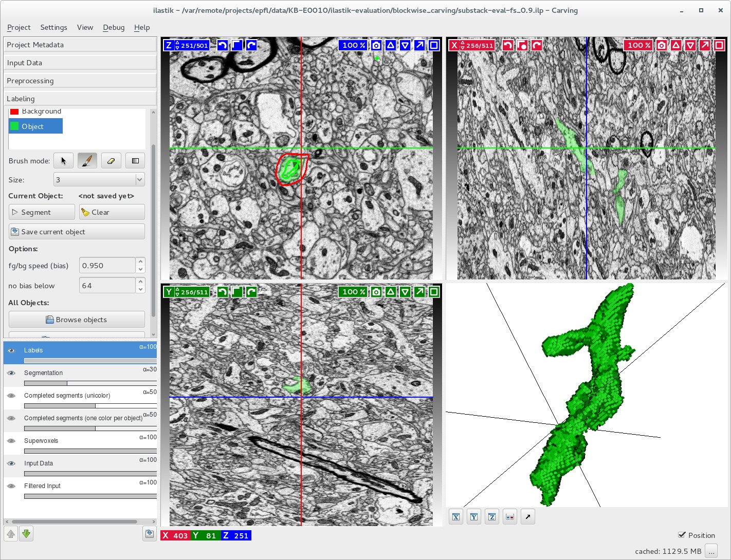Maximize the X view with the square icon
Viewport: 731px width, 560px height.
click(x=719, y=45)
